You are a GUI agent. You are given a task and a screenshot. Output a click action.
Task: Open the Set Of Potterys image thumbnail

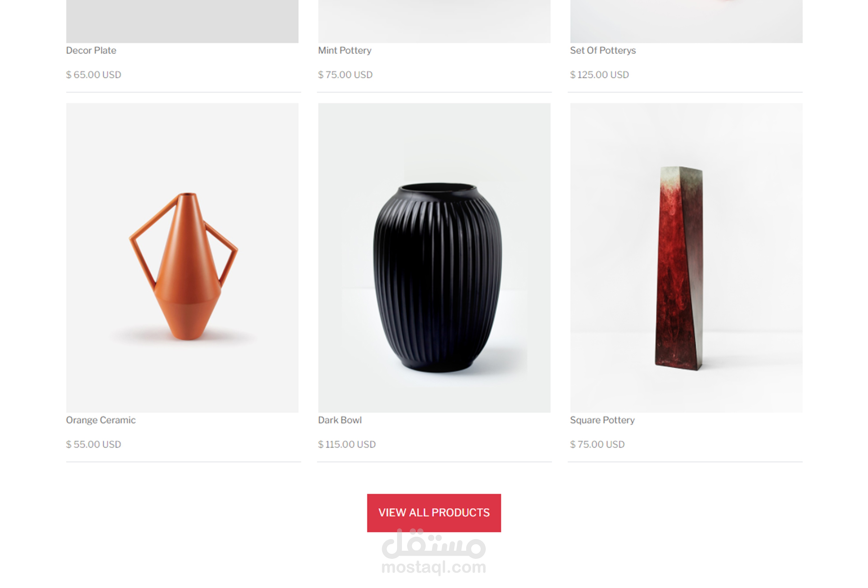pyautogui.click(x=686, y=21)
